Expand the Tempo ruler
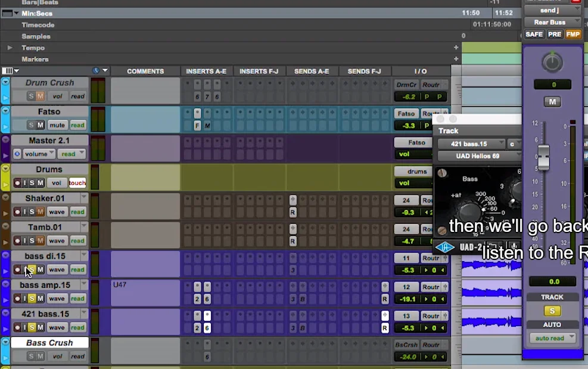588x369 pixels. [10, 48]
